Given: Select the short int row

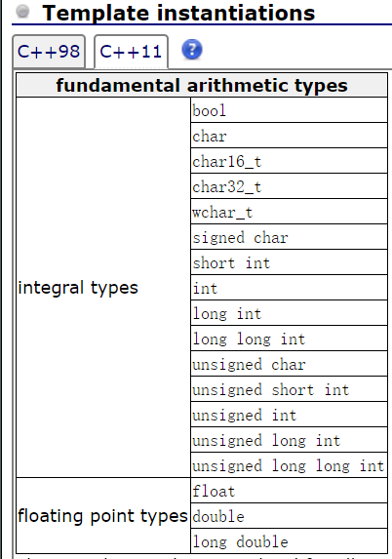Looking at the screenshot, I should click(x=289, y=263).
